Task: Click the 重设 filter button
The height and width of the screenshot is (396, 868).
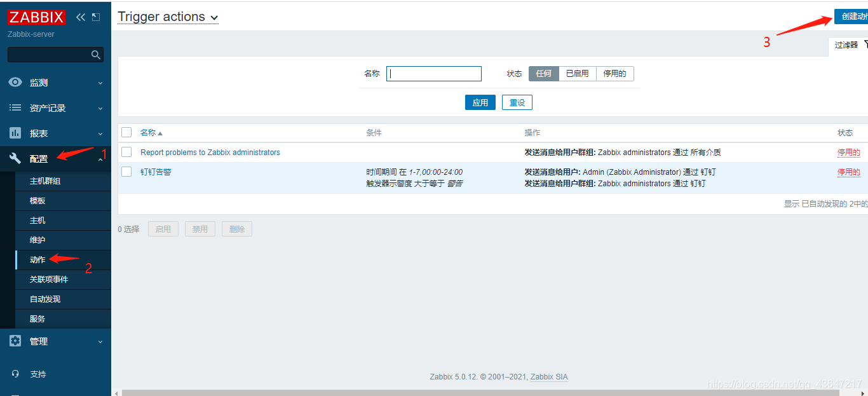Action: [517, 102]
